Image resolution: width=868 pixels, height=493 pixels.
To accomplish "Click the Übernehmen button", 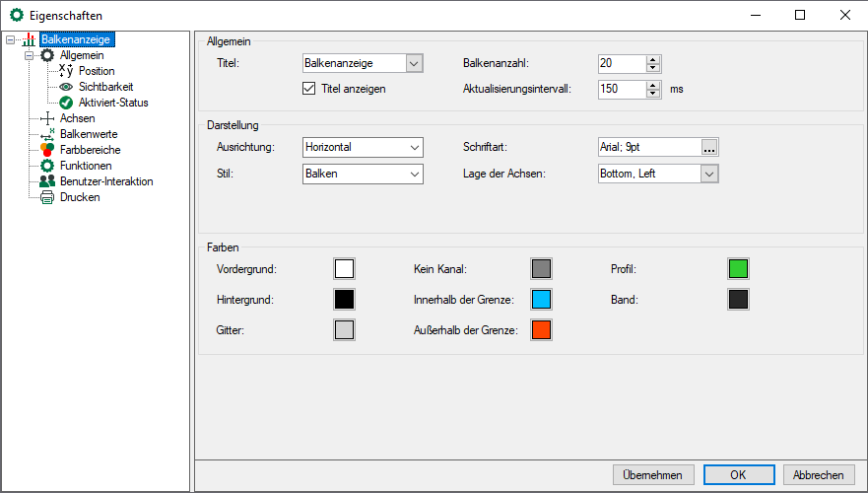I will (x=653, y=475).
